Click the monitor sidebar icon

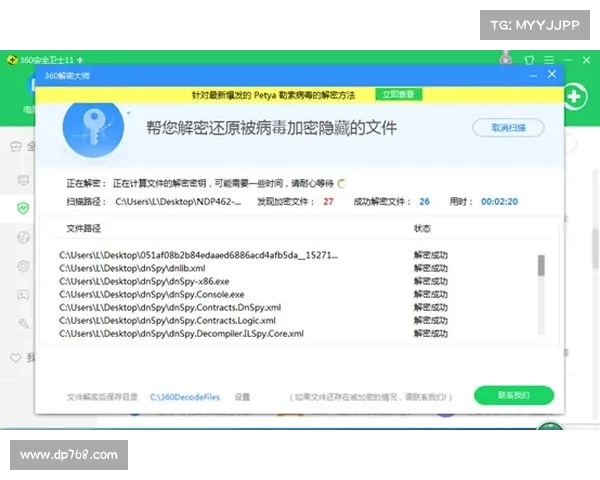click(x=23, y=180)
